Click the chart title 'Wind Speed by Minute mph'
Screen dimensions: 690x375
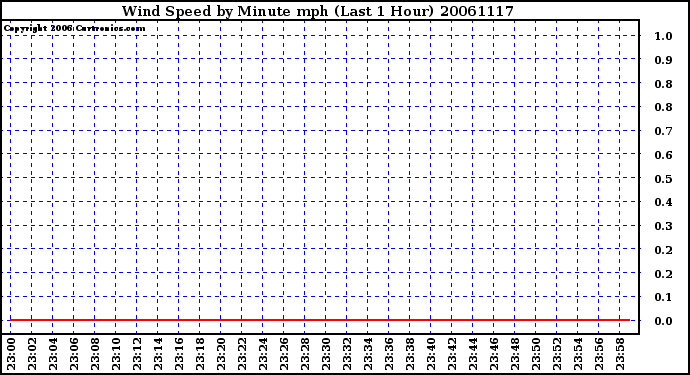pos(225,11)
